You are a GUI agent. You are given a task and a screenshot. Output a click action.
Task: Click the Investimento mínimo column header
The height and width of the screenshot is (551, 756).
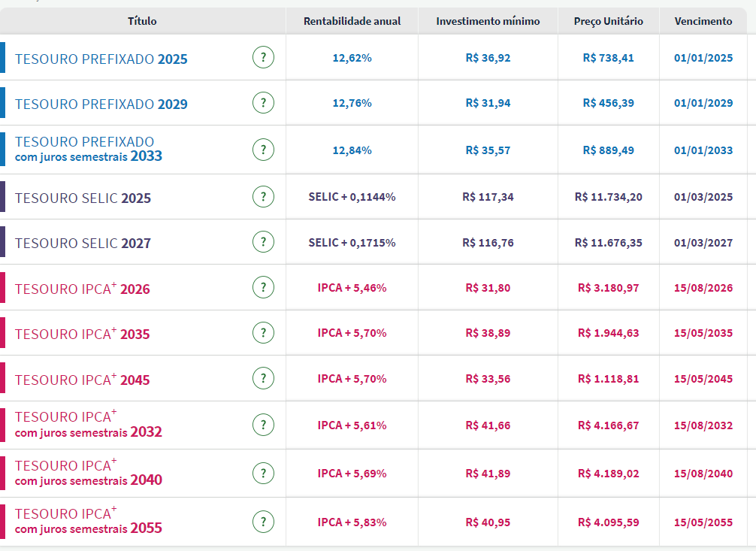tap(488, 21)
